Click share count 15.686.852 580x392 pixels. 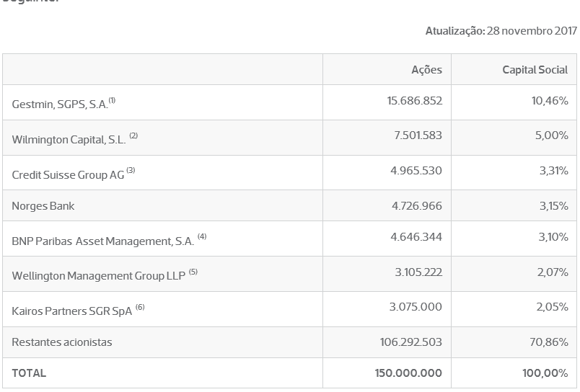click(414, 100)
